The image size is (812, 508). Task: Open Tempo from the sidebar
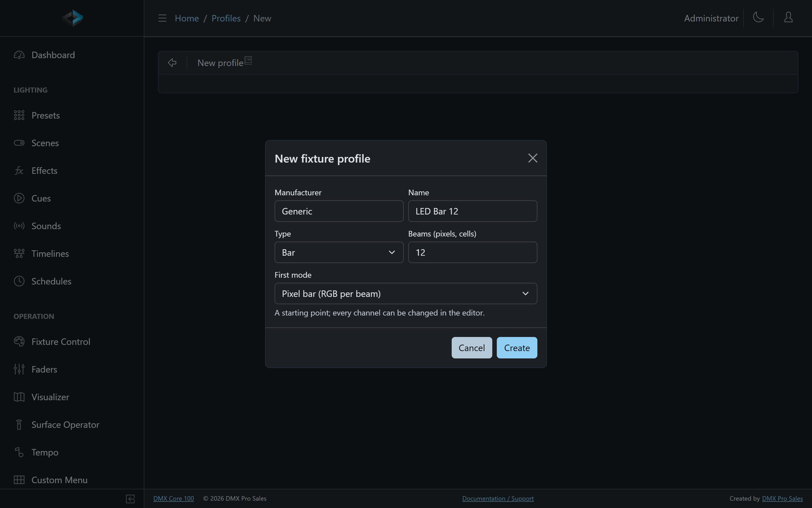coord(45,452)
